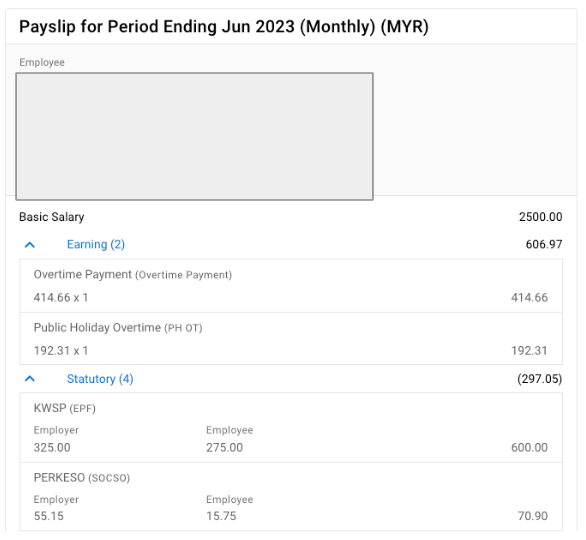Click the KWSP total 600.00
This screenshot has width=586, height=540.
click(x=529, y=447)
